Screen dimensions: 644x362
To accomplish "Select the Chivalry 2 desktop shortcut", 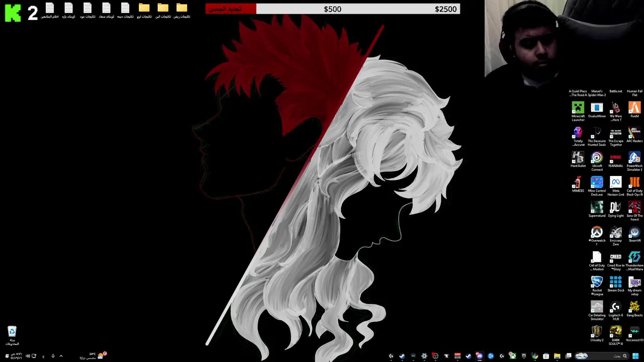I will pyautogui.click(x=597, y=334).
